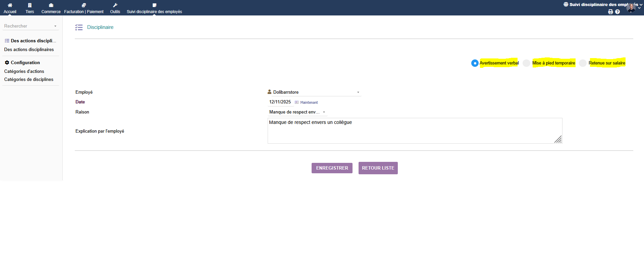Click the Employé field label

click(x=84, y=92)
